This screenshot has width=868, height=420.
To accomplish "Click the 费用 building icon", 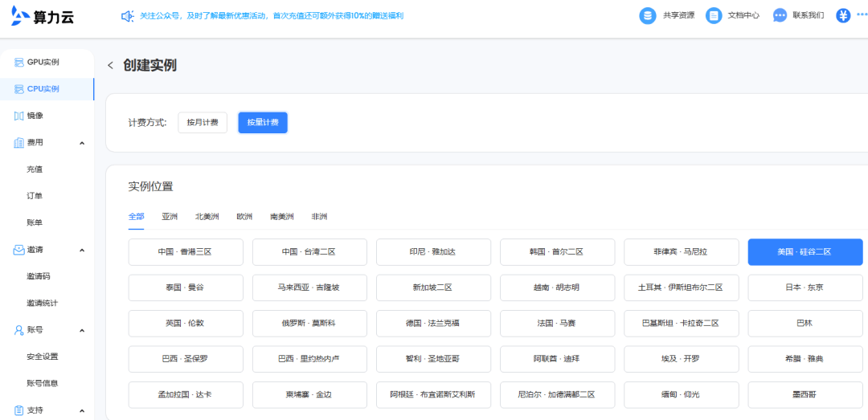I will (18, 143).
